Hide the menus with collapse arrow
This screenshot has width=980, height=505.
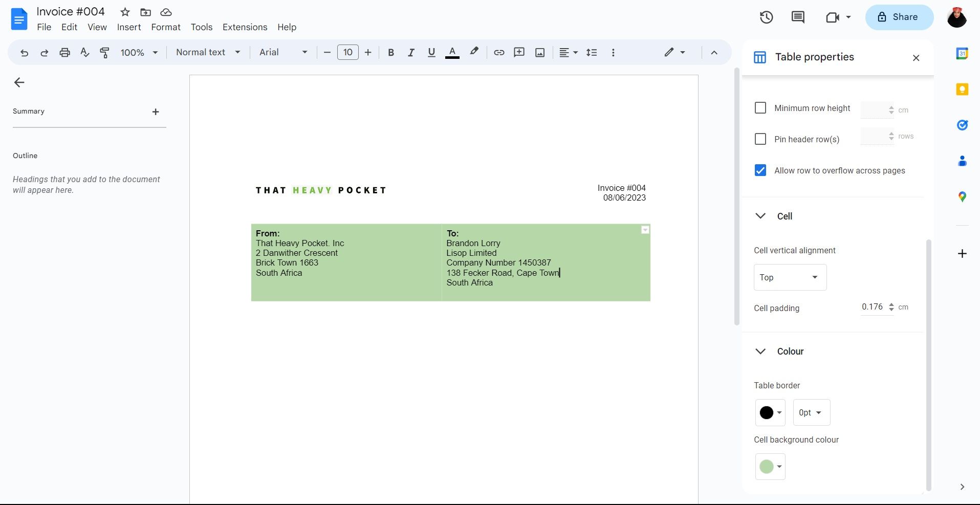coord(714,52)
